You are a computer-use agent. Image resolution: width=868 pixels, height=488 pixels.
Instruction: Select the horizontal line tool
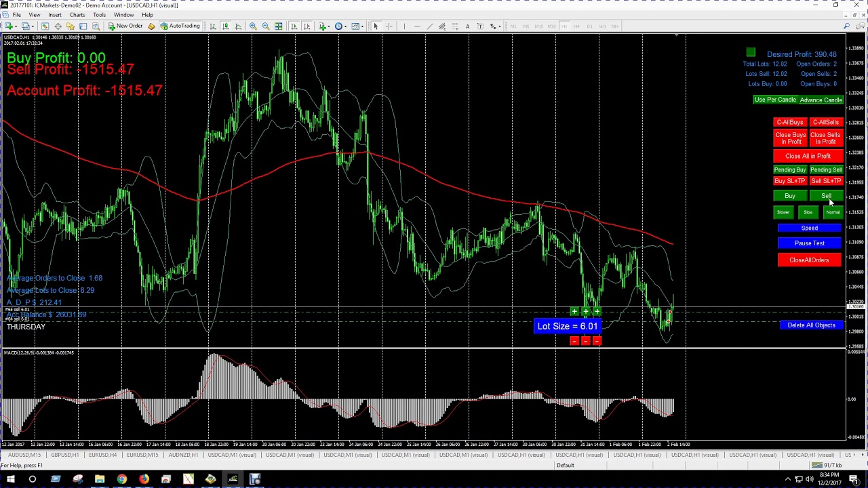click(417, 26)
